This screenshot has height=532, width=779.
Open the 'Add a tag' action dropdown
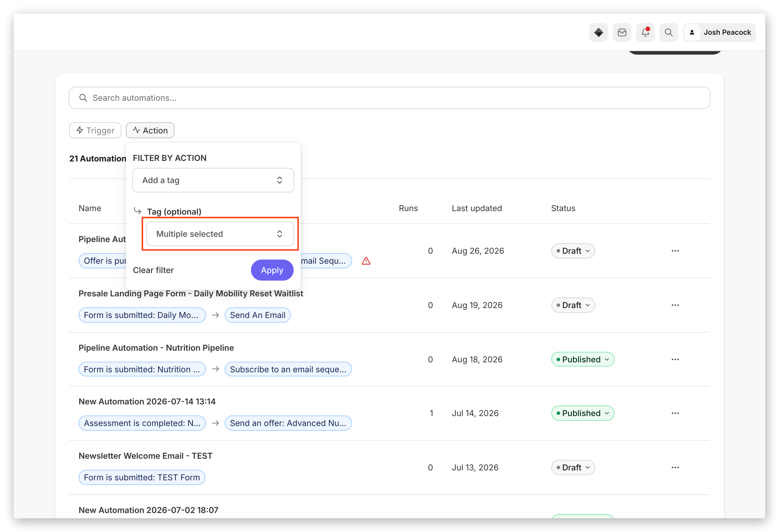[x=213, y=180]
